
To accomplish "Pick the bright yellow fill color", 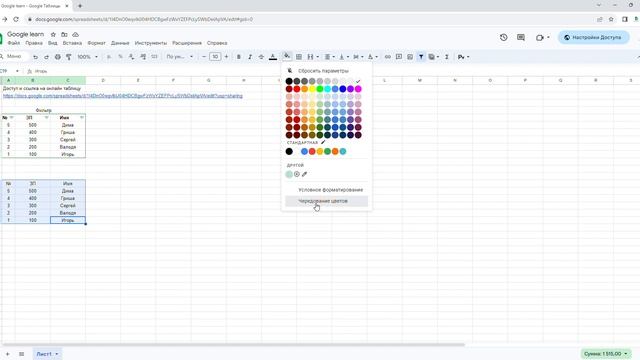I will pos(312,89).
